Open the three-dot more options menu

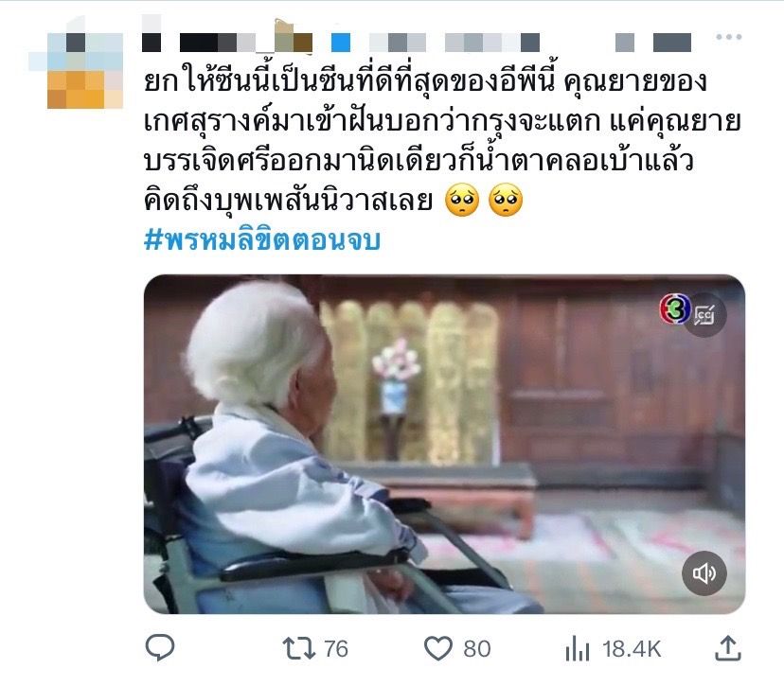[x=728, y=37]
